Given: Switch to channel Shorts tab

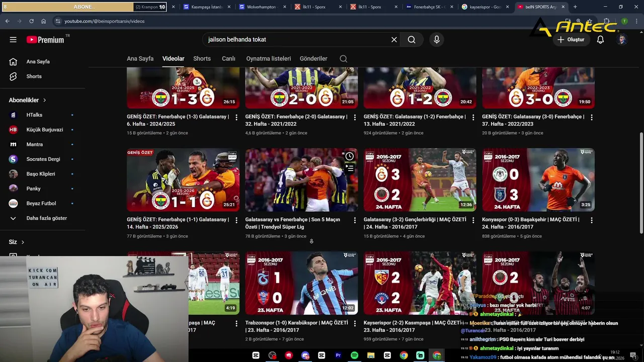Looking at the screenshot, I should coord(202,59).
